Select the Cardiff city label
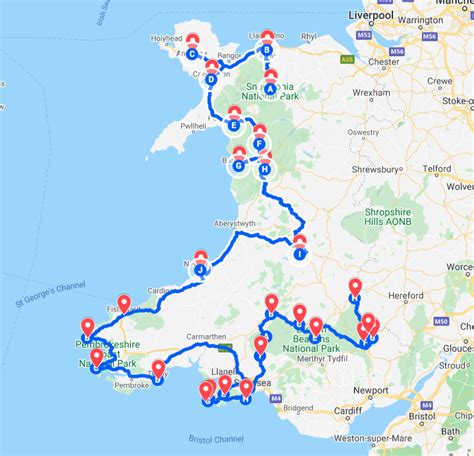 click(348, 411)
